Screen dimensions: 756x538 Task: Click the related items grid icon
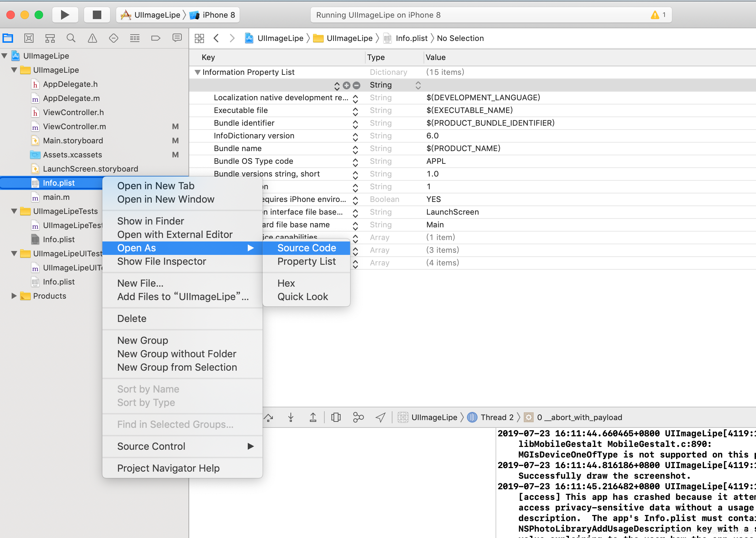pyautogui.click(x=199, y=38)
